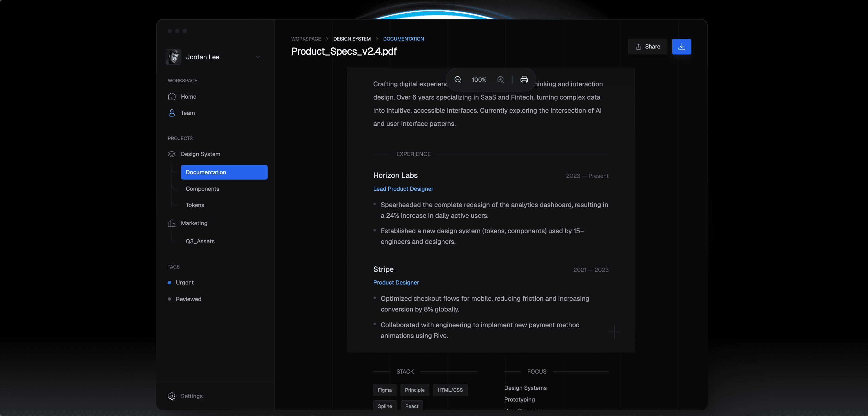Click the Marketing bar-chart icon
Screen dimensions: 868x416
(171, 223)
